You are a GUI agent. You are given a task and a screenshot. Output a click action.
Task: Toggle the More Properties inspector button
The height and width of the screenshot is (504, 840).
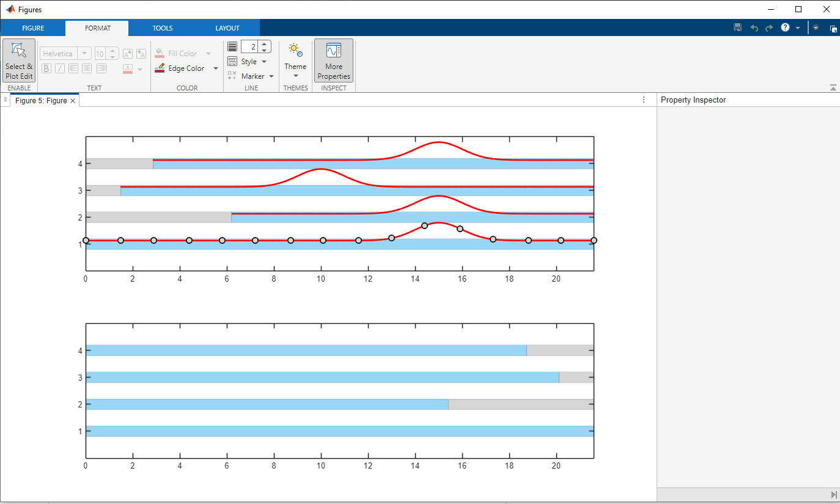[333, 60]
